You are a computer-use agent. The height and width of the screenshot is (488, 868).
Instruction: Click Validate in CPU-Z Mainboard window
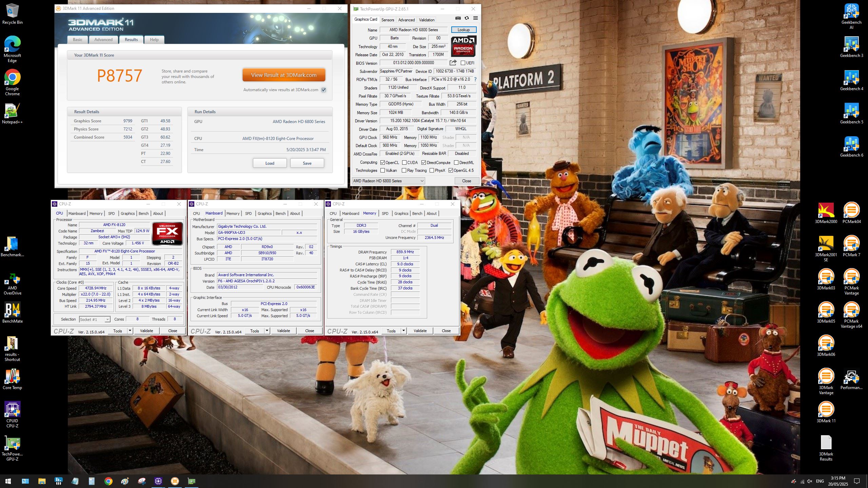[x=283, y=331]
